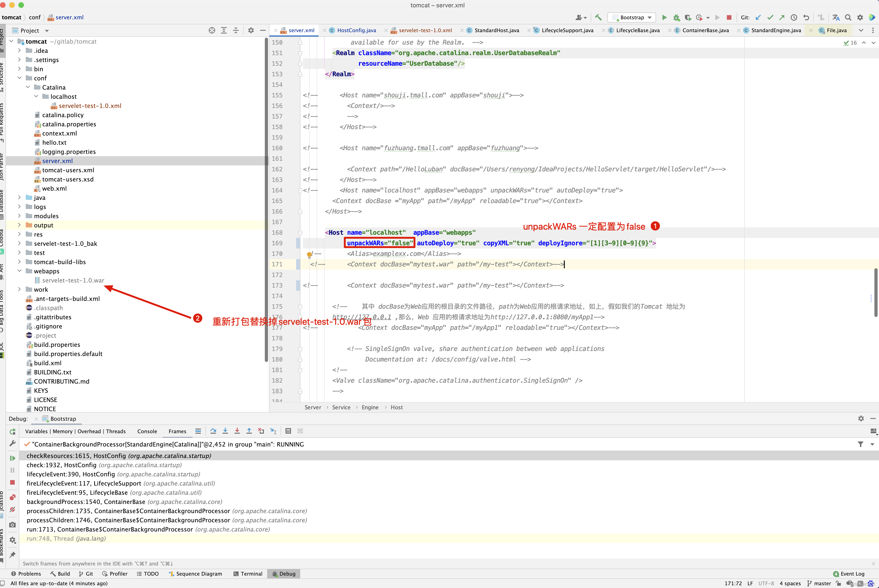The height and width of the screenshot is (588, 879).
Task: Collapse the webapps folder
Action: coord(20,271)
